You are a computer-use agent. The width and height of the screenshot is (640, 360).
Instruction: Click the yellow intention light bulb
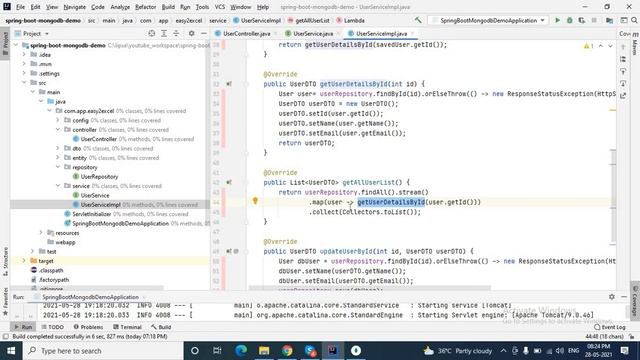point(255,200)
